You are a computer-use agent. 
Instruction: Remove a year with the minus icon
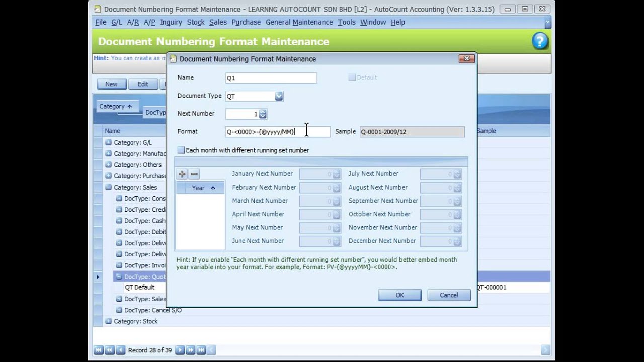(x=194, y=174)
